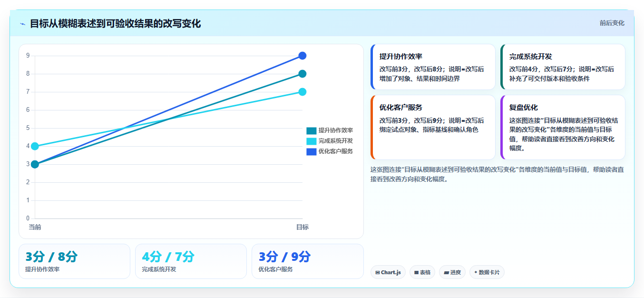Click text 改写前3分，改写后9分 in third card
This screenshot has height=298, width=644.
pyautogui.click(x=411, y=120)
